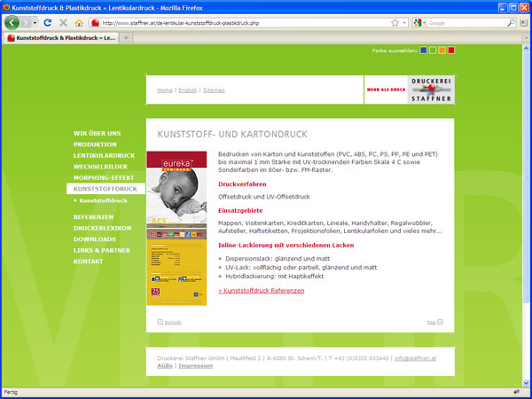Click the zurück arrow icon
532x399 pixels.
[160, 322]
